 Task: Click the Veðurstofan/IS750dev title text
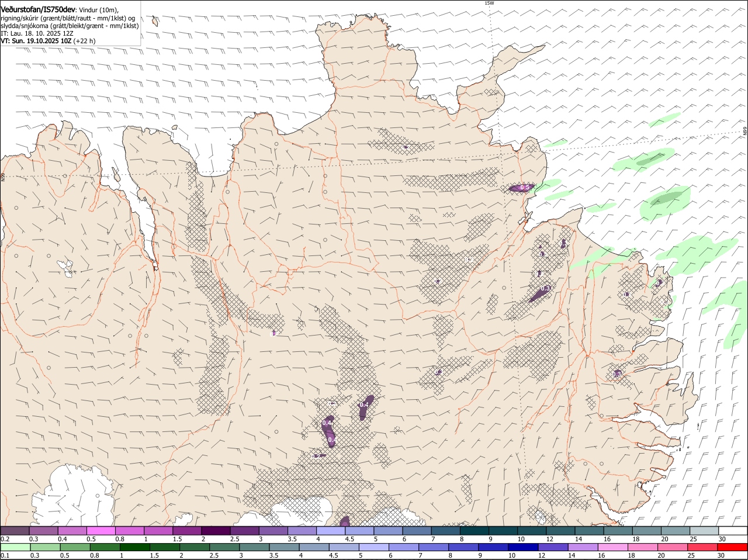click(38, 10)
